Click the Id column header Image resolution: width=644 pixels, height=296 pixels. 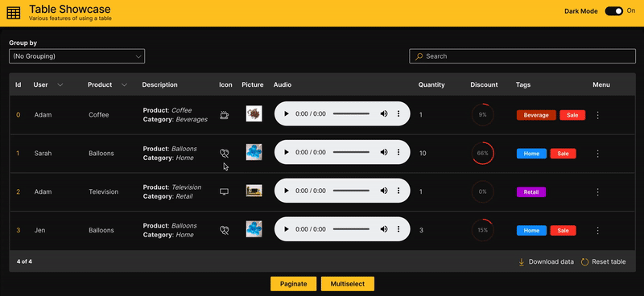[18, 85]
